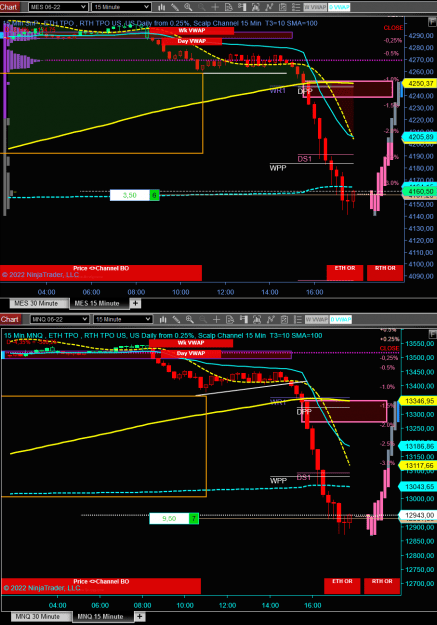Open the Data Series icon in MNQ toolbar

[230, 319]
